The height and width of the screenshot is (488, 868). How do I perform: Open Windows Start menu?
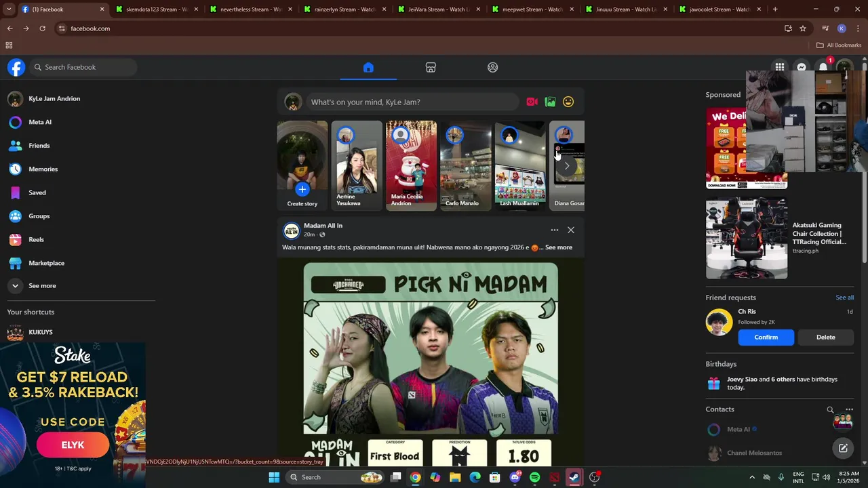[x=274, y=477]
